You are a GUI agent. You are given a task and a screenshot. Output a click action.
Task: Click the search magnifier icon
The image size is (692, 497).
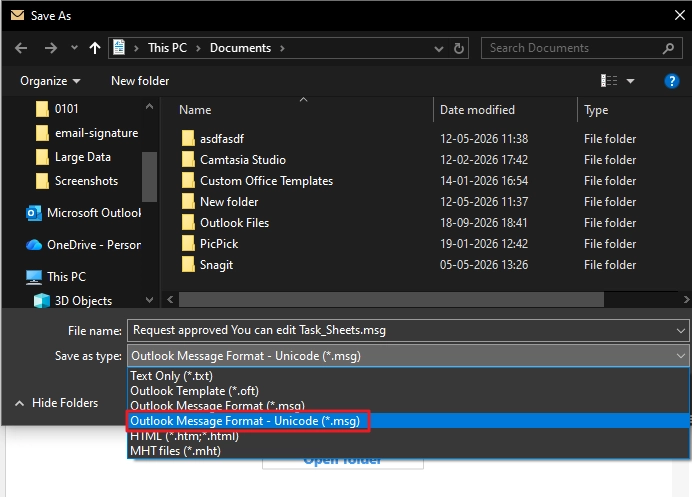coord(668,48)
